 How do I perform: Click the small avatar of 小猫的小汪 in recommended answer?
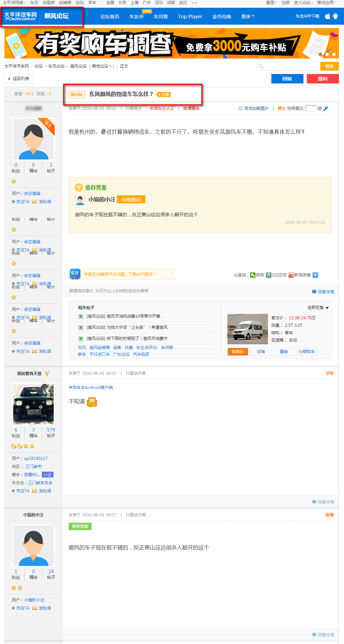80,200
